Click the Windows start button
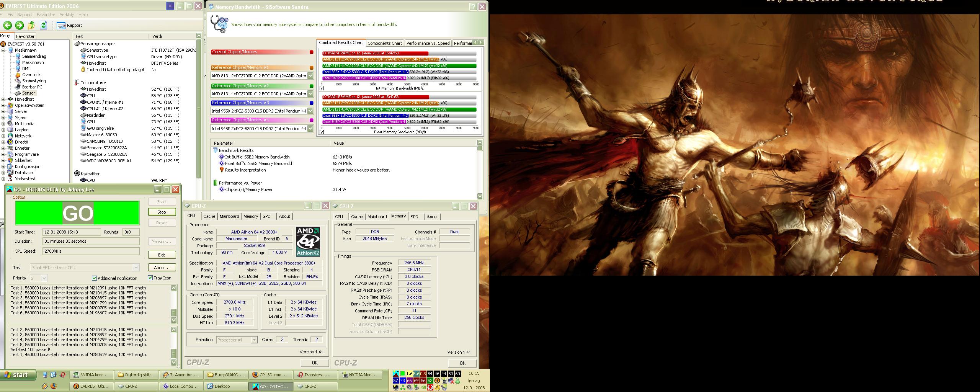 [18, 375]
